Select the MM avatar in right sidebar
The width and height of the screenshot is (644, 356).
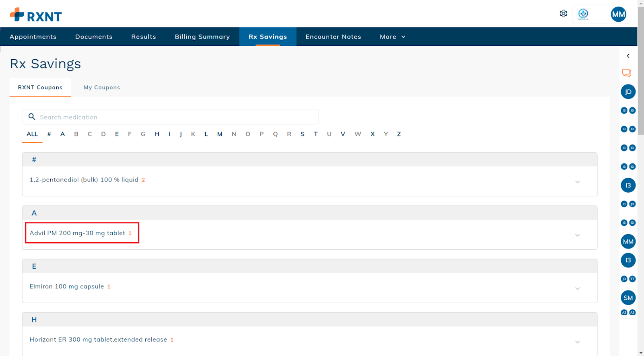click(x=628, y=242)
